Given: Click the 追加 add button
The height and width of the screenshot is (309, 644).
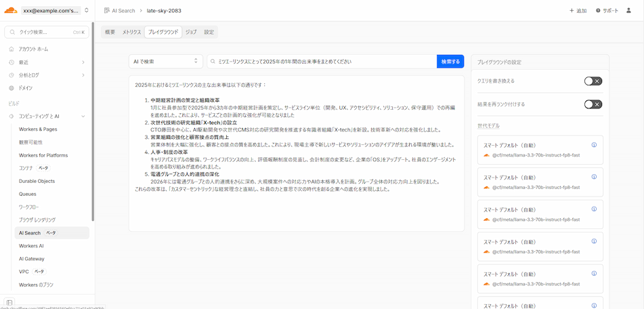Looking at the screenshot, I should [578, 11].
